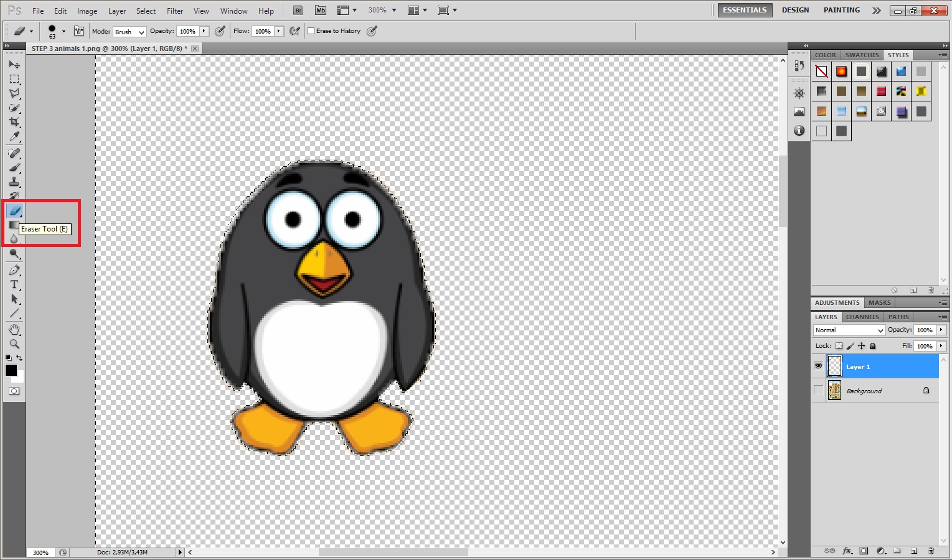Image resolution: width=952 pixels, height=560 pixels.
Task: Toggle Quick Mask mode
Action: click(14, 391)
